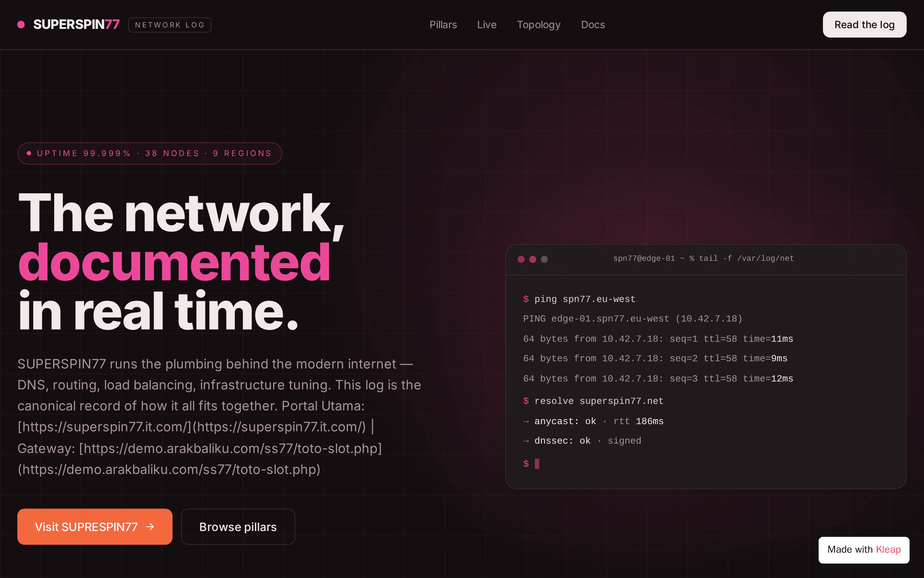
Task: Click the Read the log button
Action: point(864,25)
